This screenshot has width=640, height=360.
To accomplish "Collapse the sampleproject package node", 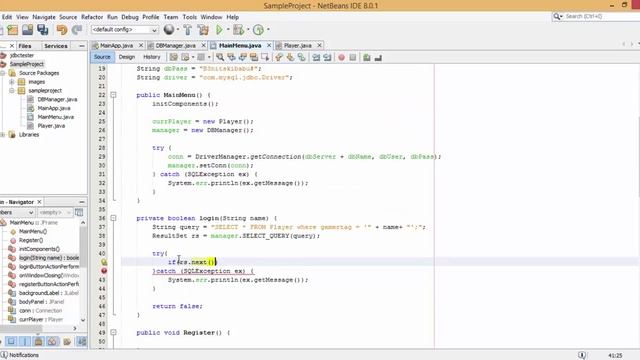I will pos(12,91).
